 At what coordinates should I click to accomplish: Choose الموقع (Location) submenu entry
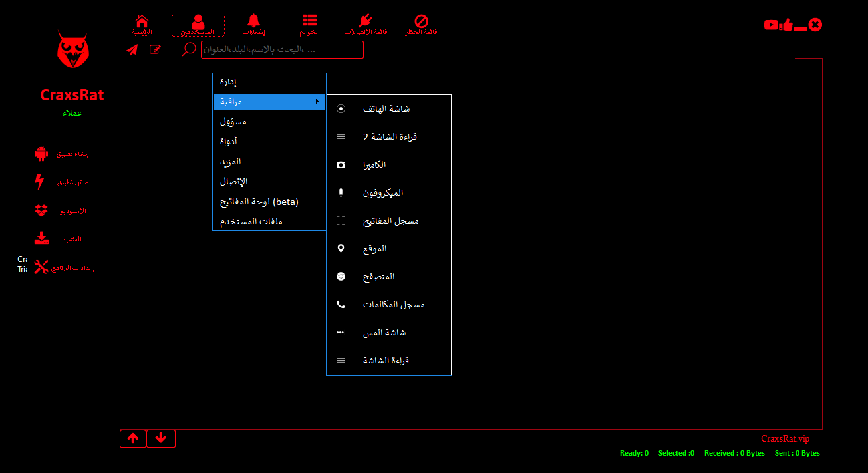(x=389, y=249)
